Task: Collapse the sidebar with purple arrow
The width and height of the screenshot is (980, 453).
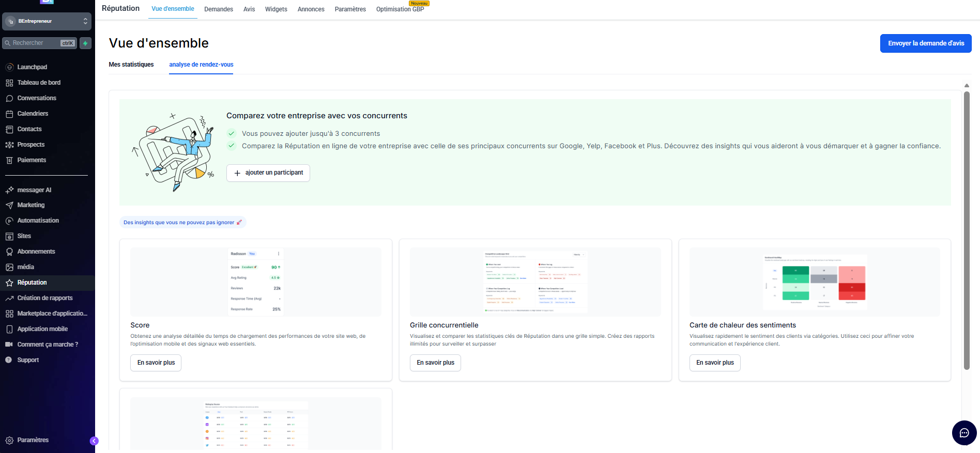Action: [x=94, y=441]
